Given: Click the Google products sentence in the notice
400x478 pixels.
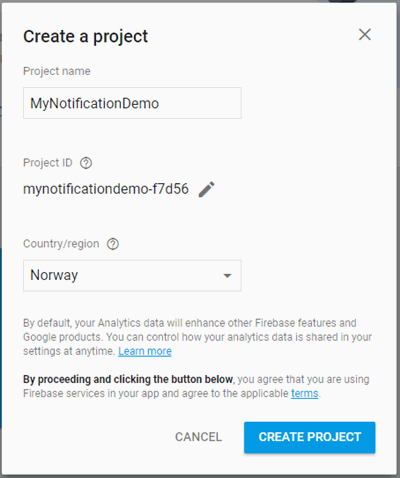Looking at the screenshot, I should click(x=62, y=337).
